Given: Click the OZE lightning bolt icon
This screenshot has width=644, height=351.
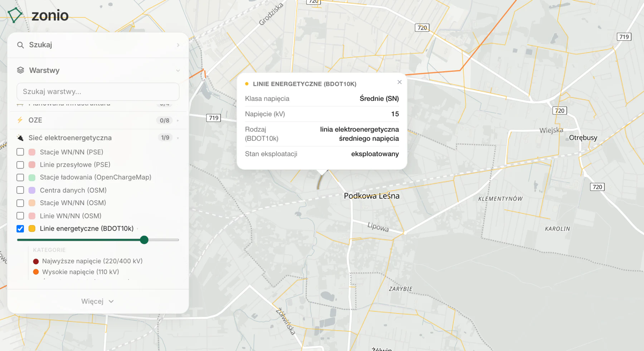Looking at the screenshot, I should (x=20, y=120).
